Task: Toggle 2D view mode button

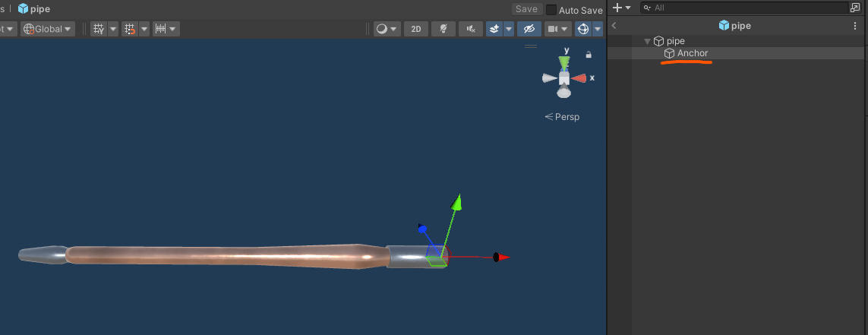Action: click(x=415, y=29)
